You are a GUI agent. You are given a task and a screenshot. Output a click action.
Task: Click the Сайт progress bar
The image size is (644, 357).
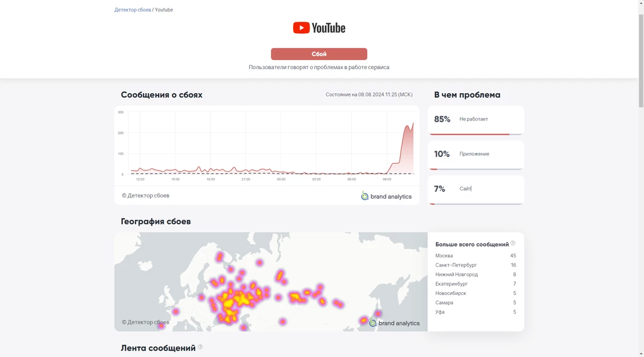point(475,204)
